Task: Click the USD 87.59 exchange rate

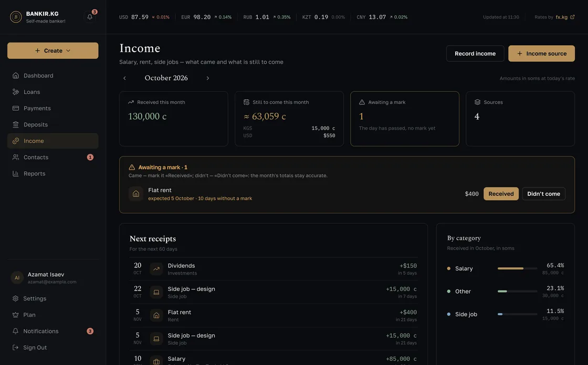Action: click(x=144, y=17)
